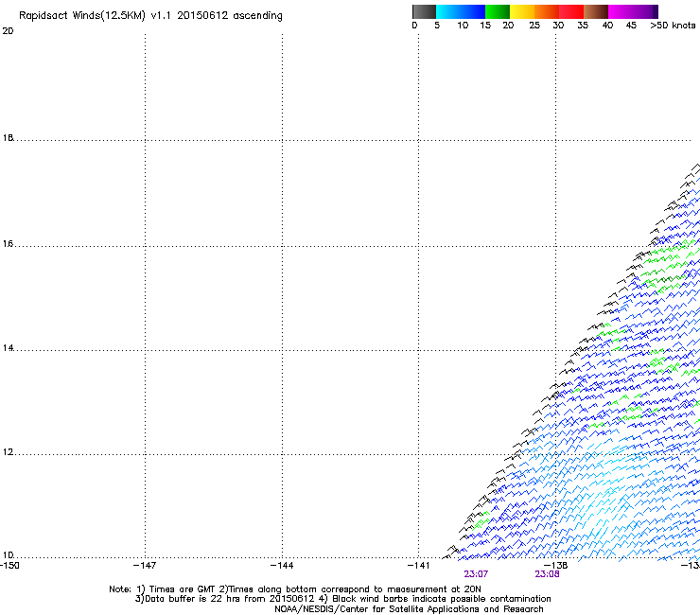This screenshot has width=700, height=615.
Task: Click the longitude label -138
Action: (x=556, y=566)
